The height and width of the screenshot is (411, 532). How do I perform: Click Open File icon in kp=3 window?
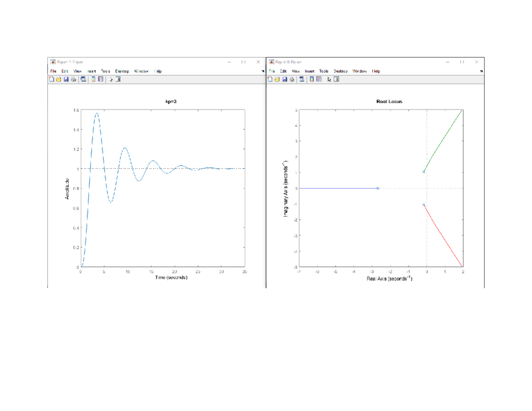point(59,79)
